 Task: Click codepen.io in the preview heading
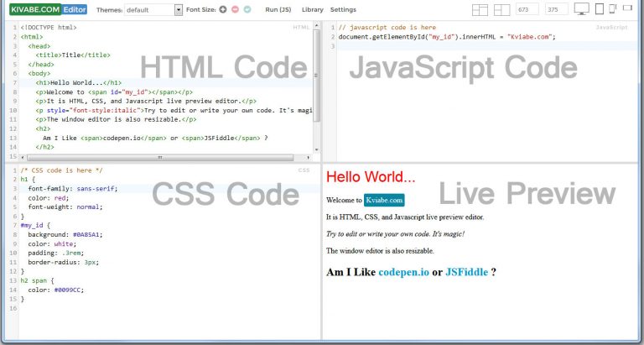click(x=403, y=272)
